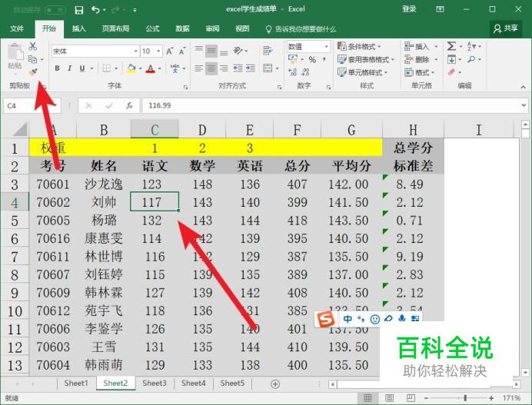Viewport: 532px width, 405px height.
Task: Add a new sheet with plus button
Action: click(x=275, y=384)
